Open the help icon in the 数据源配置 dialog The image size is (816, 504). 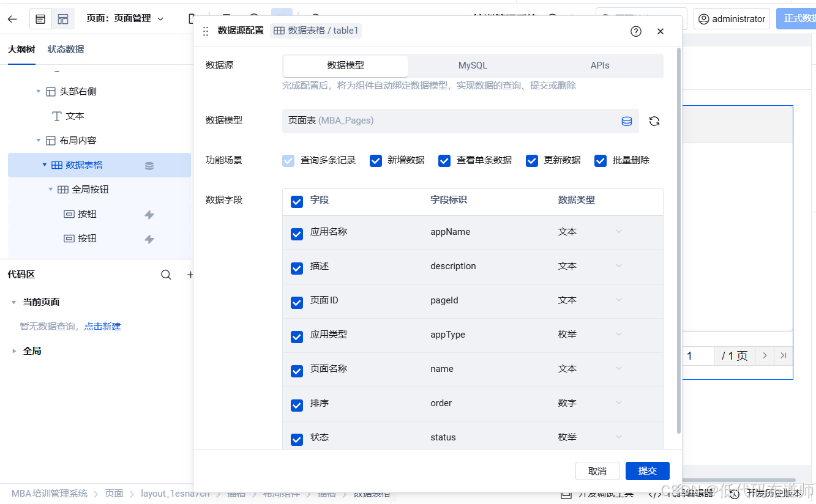(x=635, y=31)
